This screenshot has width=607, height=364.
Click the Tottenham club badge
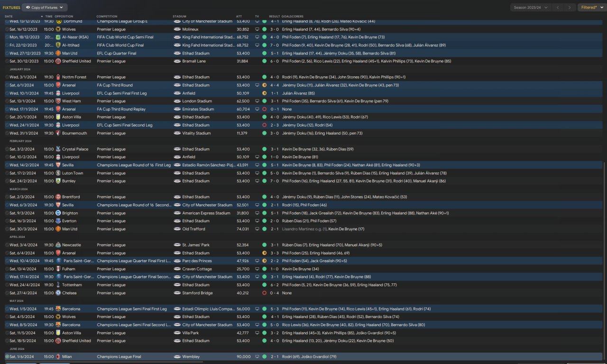(58, 285)
